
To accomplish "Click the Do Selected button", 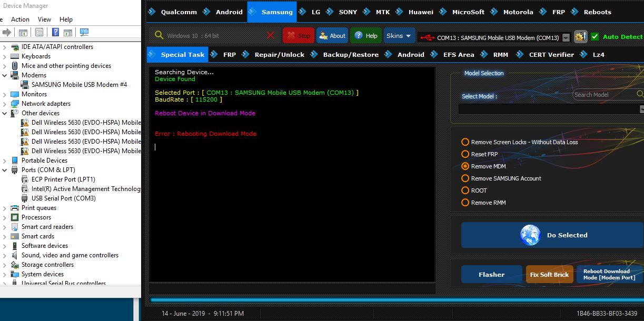I will click(x=552, y=235).
